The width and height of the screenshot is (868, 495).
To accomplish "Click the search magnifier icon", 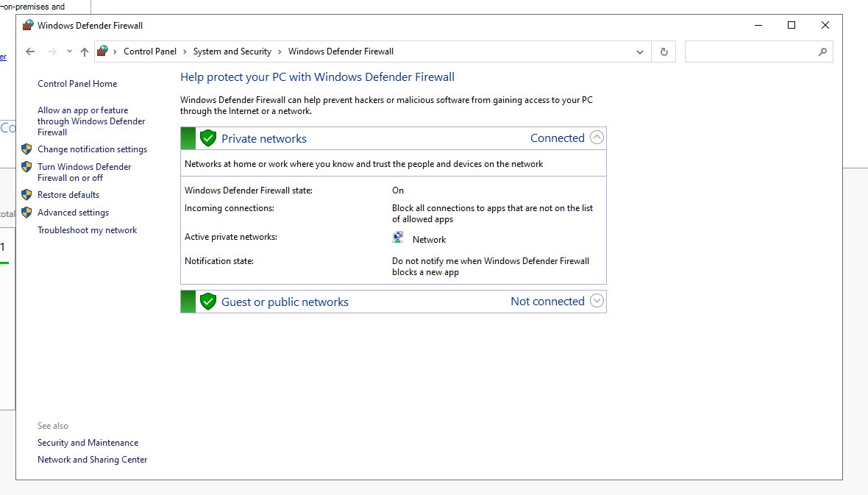I will click(822, 51).
